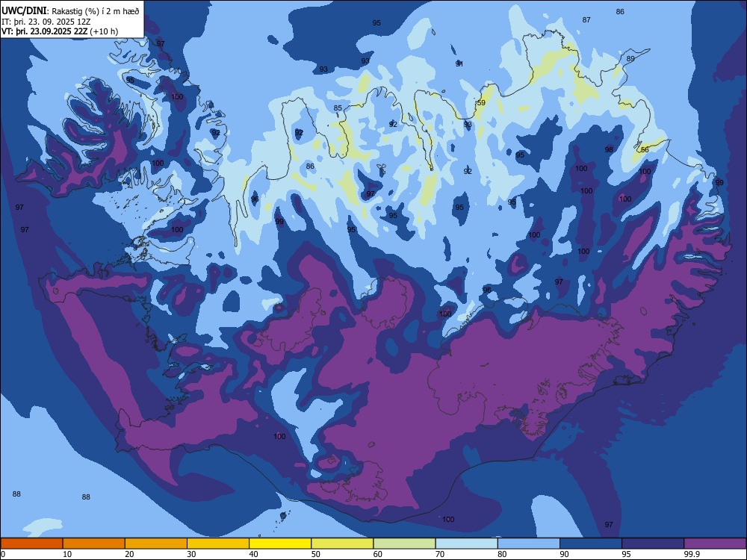Click the '87' humidity value near the top
The height and width of the screenshot is (560, 747).
click(586, 20)
